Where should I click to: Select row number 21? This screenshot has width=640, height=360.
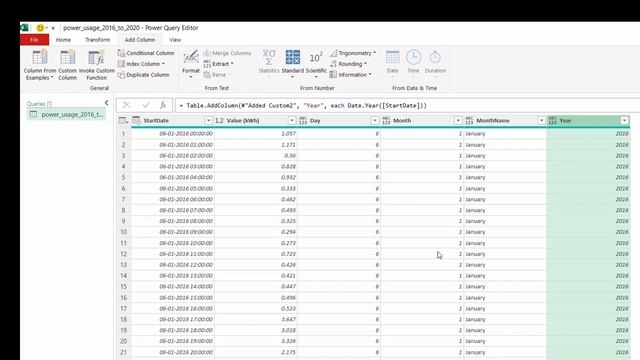click(x=124, y=352)
